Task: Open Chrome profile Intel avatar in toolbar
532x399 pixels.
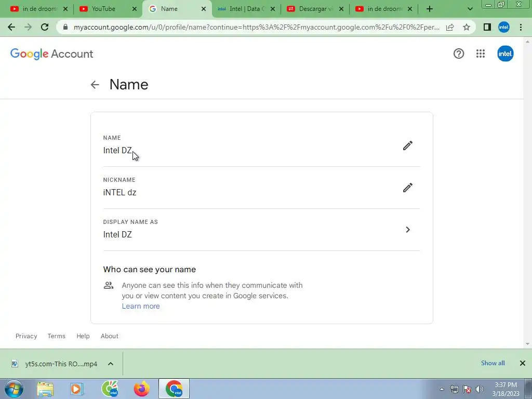Action: [504, 27]
